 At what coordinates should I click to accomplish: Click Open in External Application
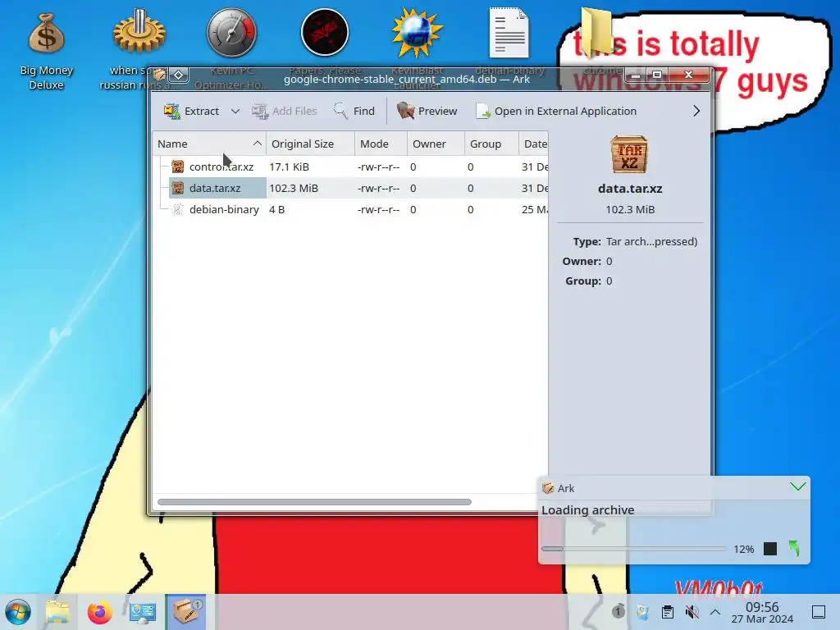click(556, 111)
